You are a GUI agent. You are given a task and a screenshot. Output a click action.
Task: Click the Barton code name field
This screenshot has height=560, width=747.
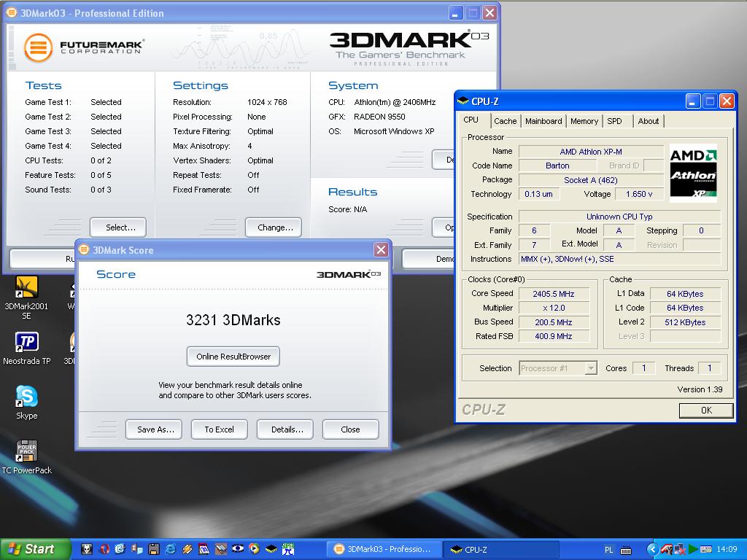pyautogui.click(x=557, y=166)
